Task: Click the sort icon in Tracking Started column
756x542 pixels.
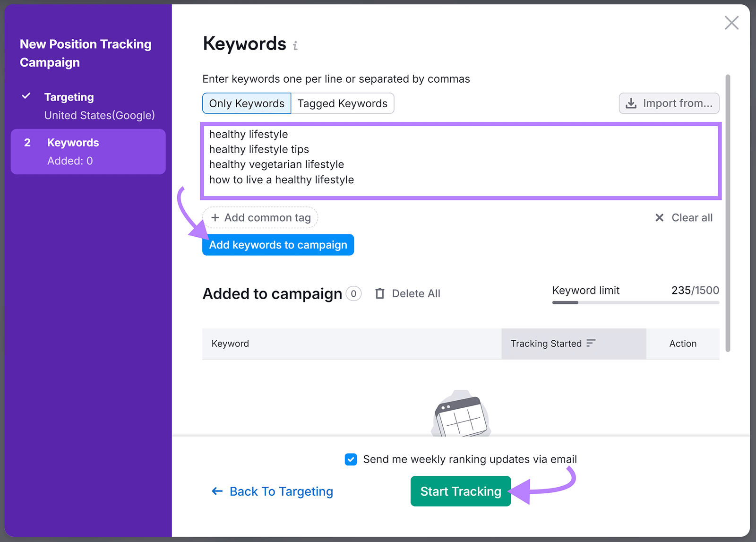Action: tap(591, 343)
